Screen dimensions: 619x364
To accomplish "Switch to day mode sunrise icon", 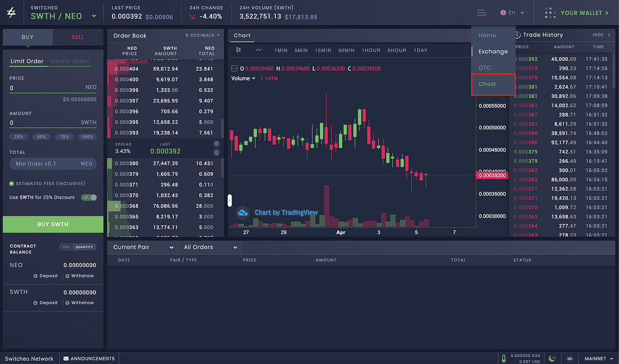I will click(569, 358).
